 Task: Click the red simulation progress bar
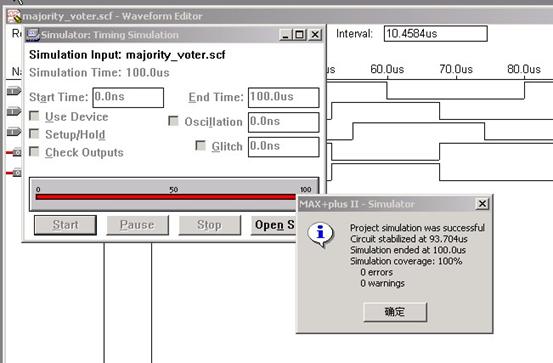point(166,197)
